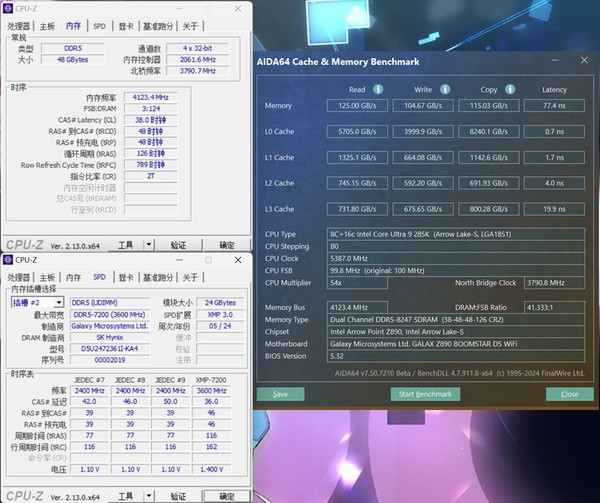Image resolution: width=600 pixels, height=503 pixels.
Task: Open 显卡 tab in lower CPU-Z
Action: (x=126, y=277)
